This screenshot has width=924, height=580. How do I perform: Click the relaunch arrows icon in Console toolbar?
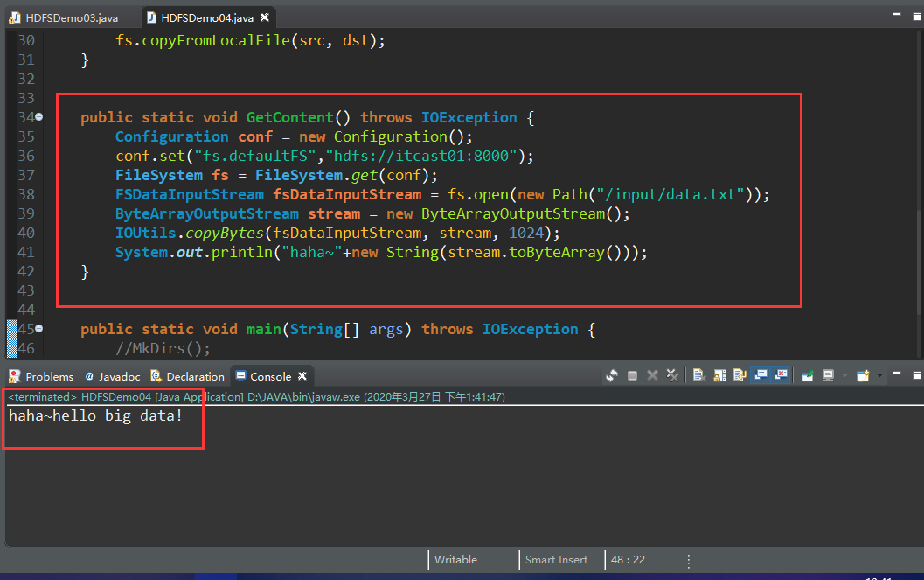612,375
